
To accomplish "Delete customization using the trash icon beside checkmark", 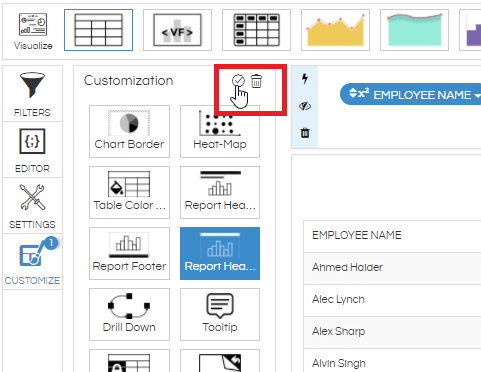I will (256, 81).
